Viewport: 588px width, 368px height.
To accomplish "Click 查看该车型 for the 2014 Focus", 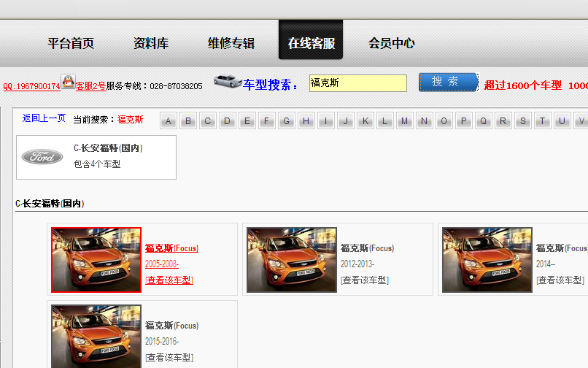I will [560, 280].
